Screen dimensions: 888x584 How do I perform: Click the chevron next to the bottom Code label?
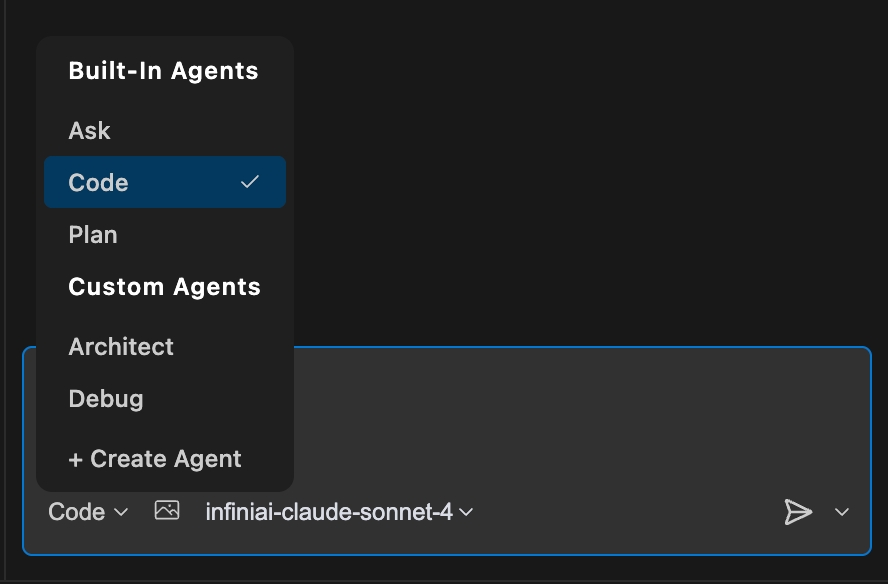coord(121,512)
